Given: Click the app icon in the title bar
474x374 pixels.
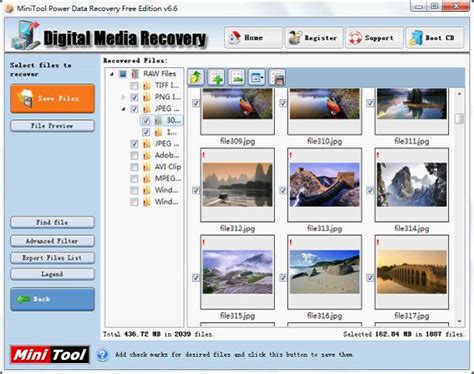Looking at the screenshot, I should tap(9, 8).
